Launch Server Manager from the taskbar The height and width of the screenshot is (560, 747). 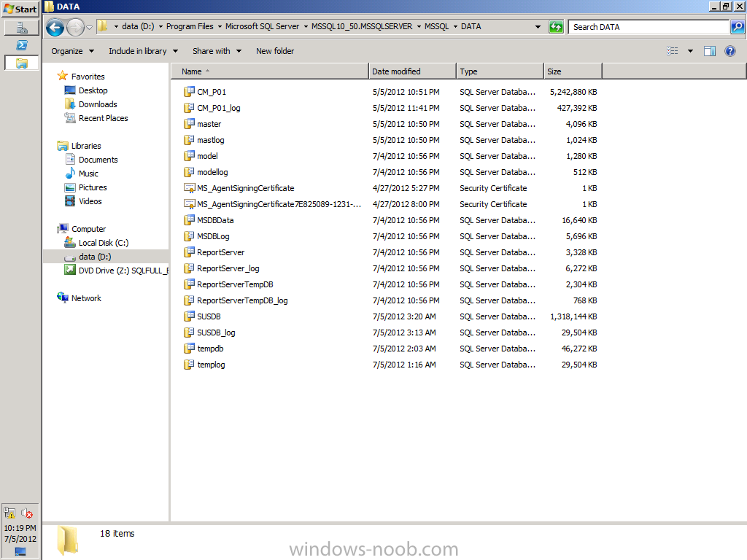[21, 28]
